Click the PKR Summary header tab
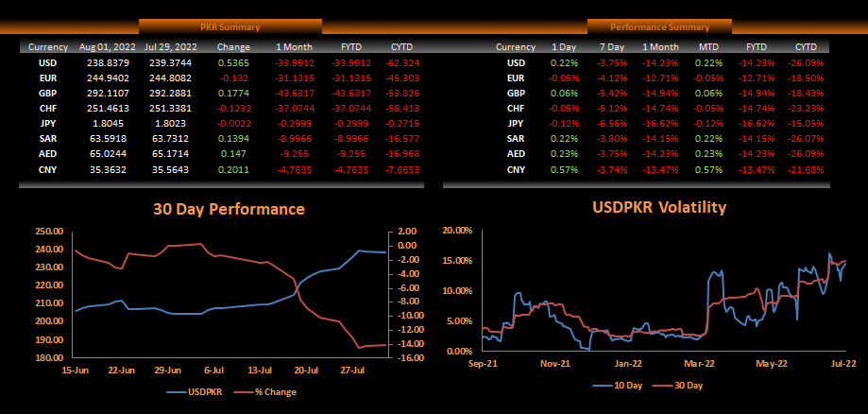The width and height of the screenshot is (868, 414). tap(230, 26)
